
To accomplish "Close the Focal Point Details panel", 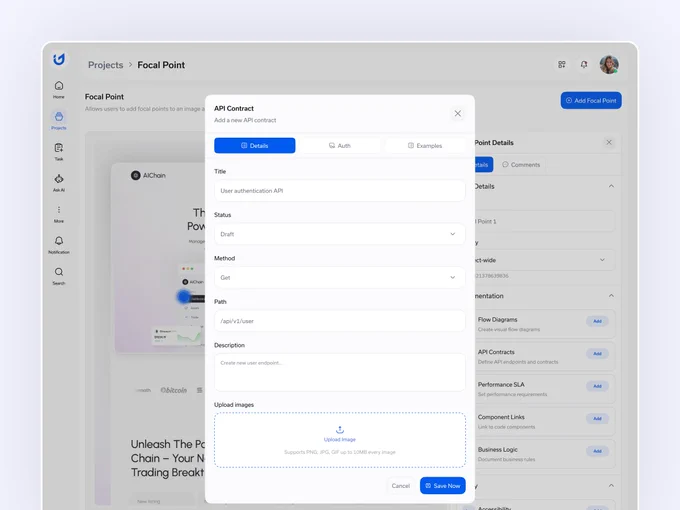I will click(609, 142).
